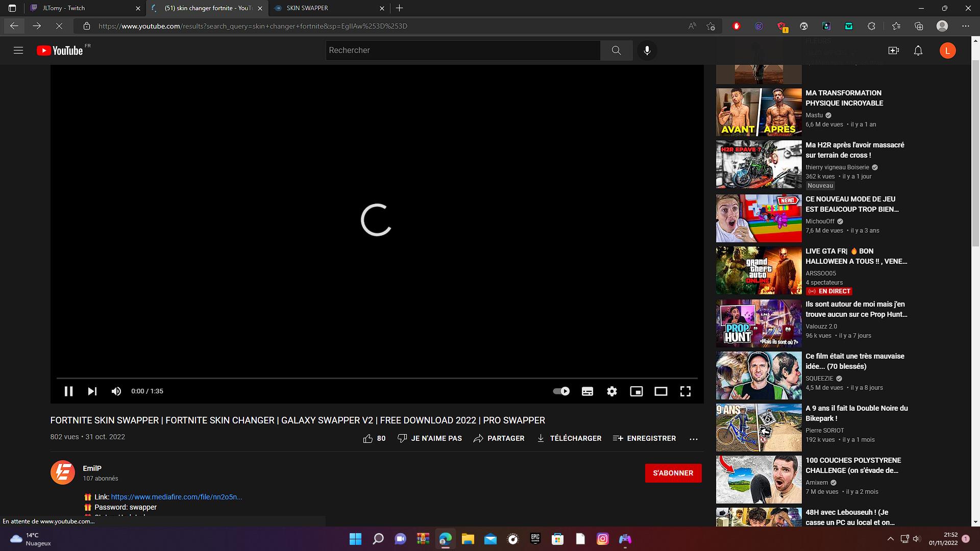Viewport: 980px width, 551px height.
Task: Switch to the SKIN SWAPPER tab
Action: [327, 8]
